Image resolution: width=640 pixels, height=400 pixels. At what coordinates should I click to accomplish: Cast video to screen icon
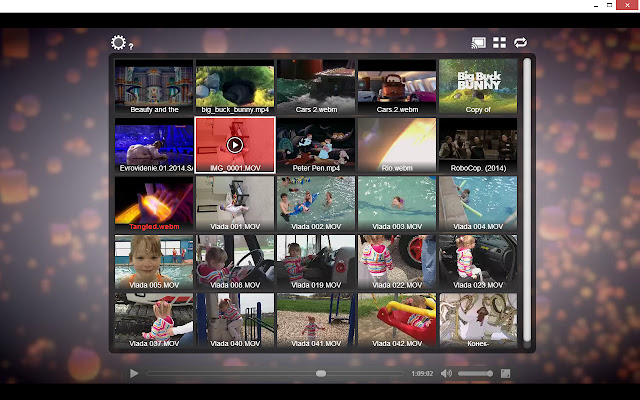coord(478,42)
